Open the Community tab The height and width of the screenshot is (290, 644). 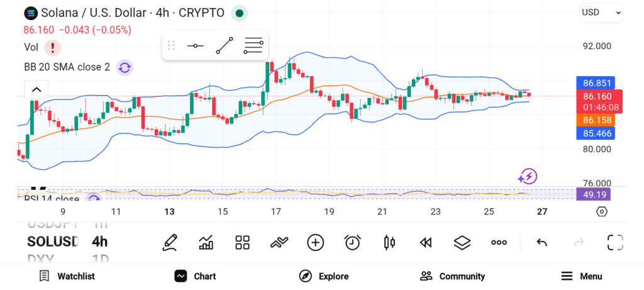pos(452,276)
